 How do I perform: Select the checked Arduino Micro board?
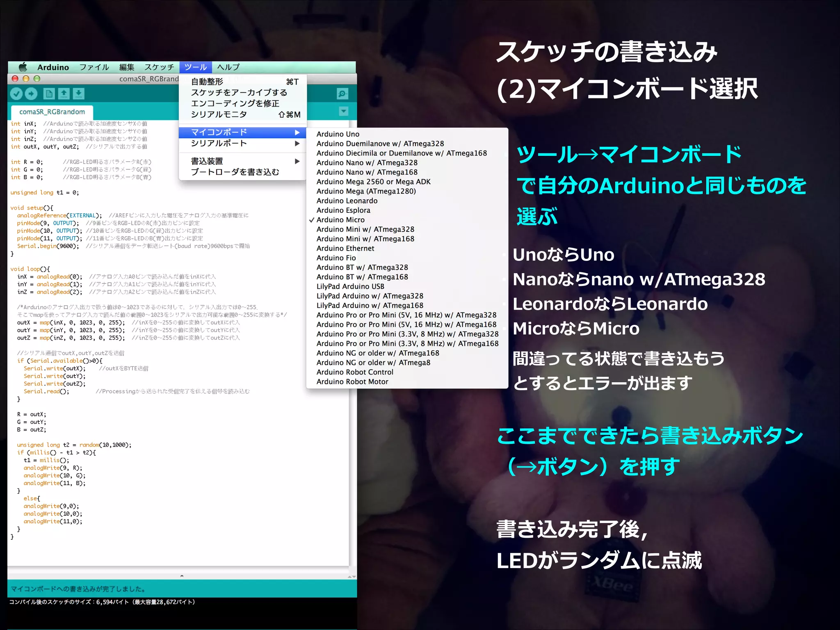click(407, 220)
